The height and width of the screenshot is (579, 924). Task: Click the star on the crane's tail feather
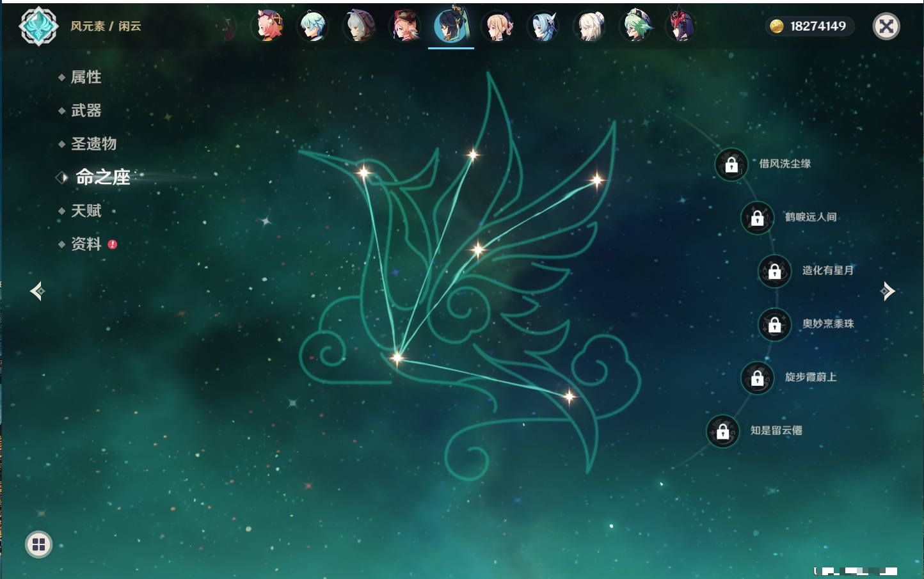(569, 397)
